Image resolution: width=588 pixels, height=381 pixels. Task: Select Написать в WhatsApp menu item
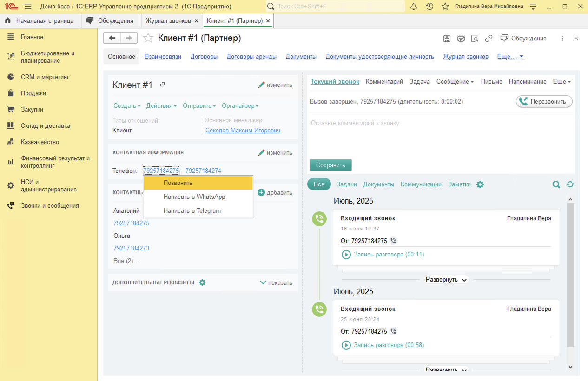(194, 197)
